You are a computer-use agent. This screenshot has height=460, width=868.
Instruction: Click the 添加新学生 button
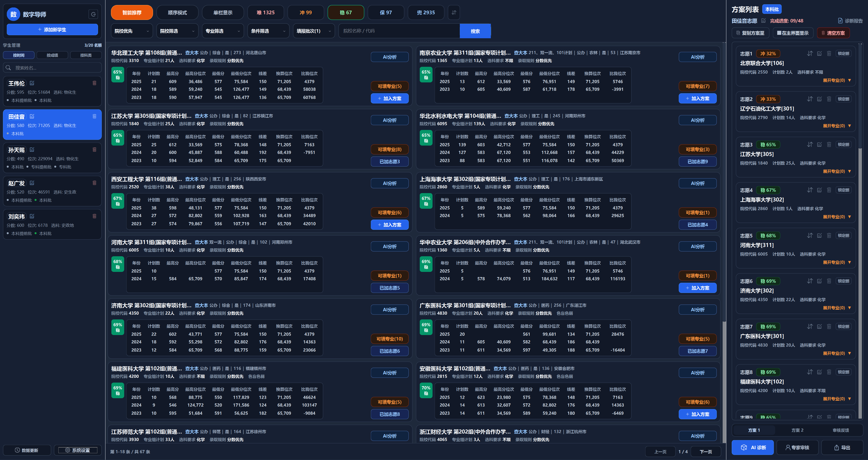[52, 29]
